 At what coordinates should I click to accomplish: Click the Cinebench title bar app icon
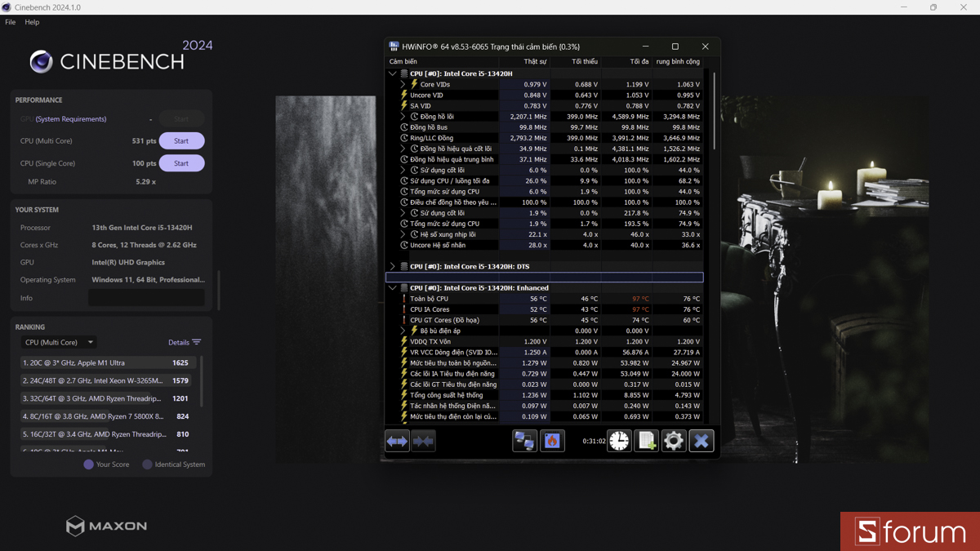(7, 7)
